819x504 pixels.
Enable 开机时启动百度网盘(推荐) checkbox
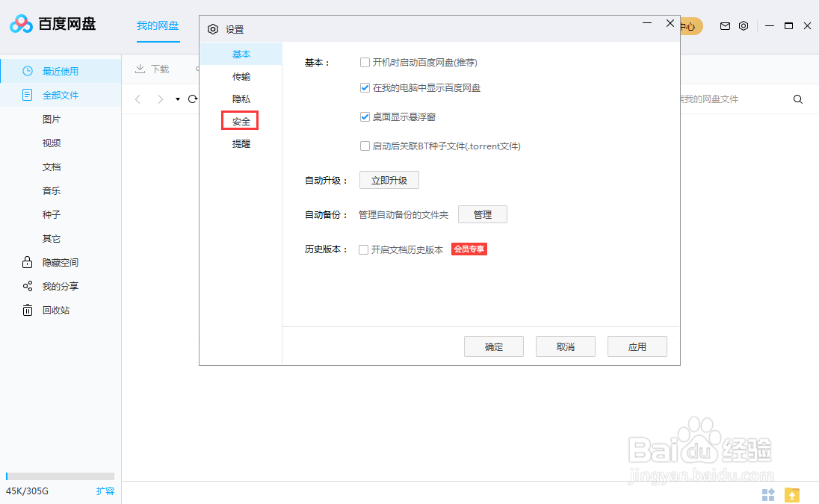click(x=365, y=63)
